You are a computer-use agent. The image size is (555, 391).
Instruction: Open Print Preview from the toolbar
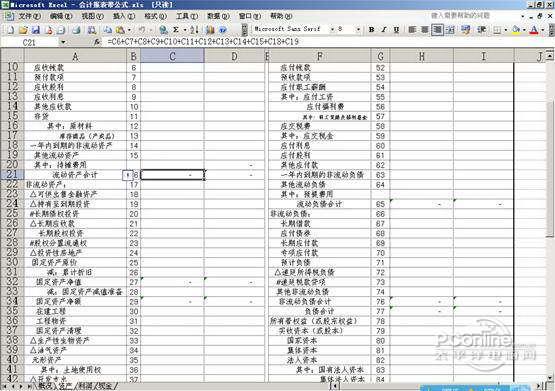tap(91, 30)
